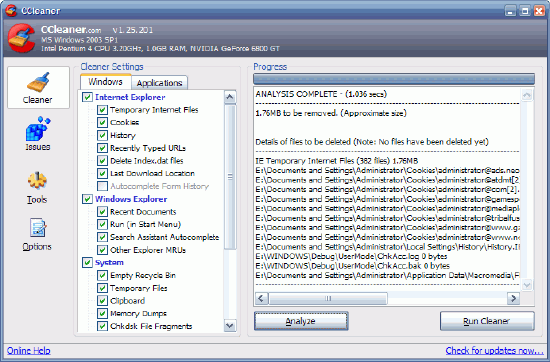Enable Autocomplete Form History checkbox
Viewport: 550px width, 362px height.
coord(102,186)
